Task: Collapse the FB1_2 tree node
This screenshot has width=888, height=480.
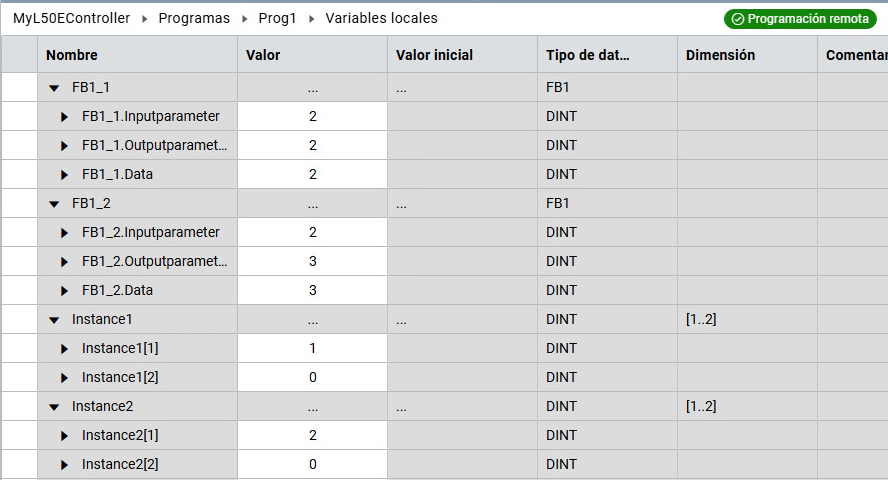Action: 54,204
